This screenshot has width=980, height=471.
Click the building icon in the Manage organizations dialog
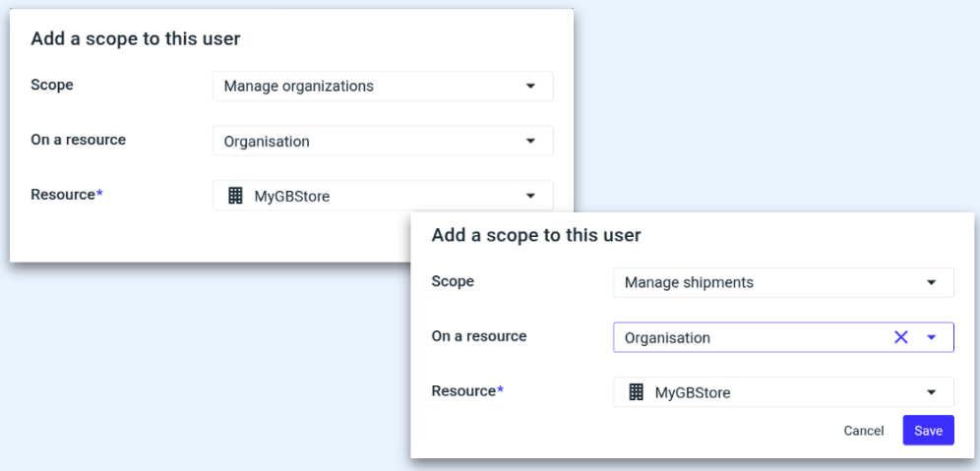(235, 196)
